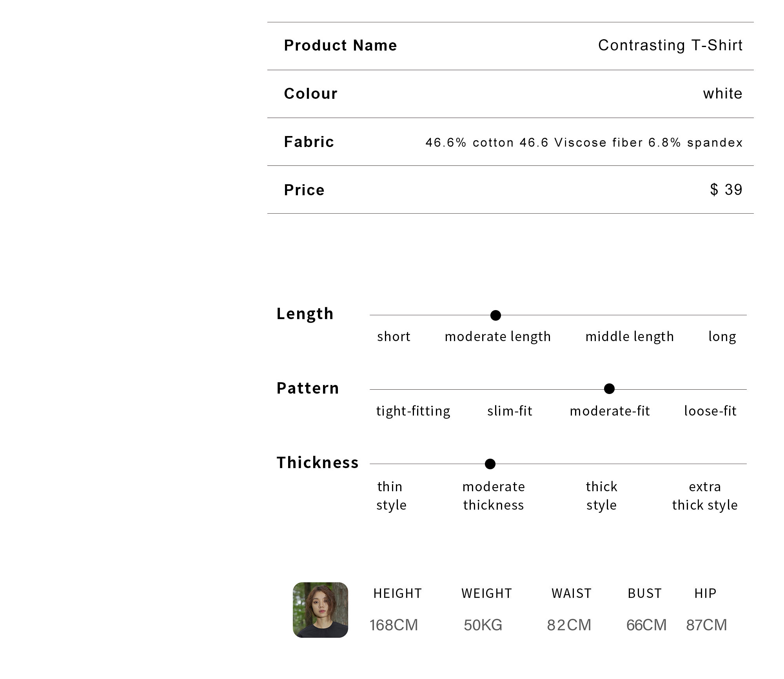Select the 'short' length label
The width and height of the screenshot is (784, 679).
394,336
